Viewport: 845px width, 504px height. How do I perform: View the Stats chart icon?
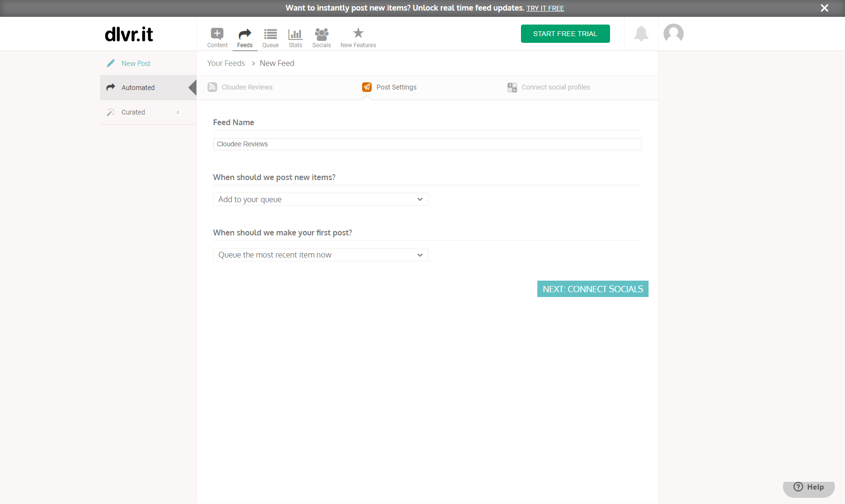tap(295, 34)
